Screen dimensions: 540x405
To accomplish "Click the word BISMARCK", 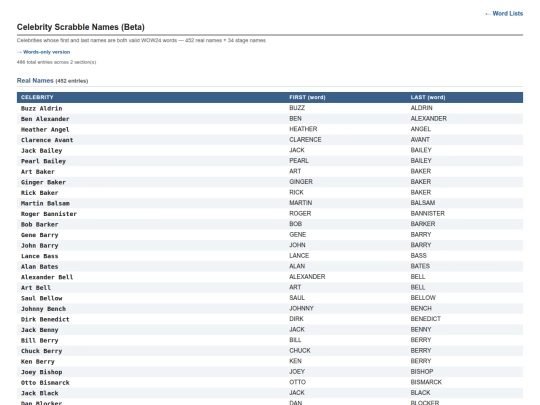I will coord(426,382).
